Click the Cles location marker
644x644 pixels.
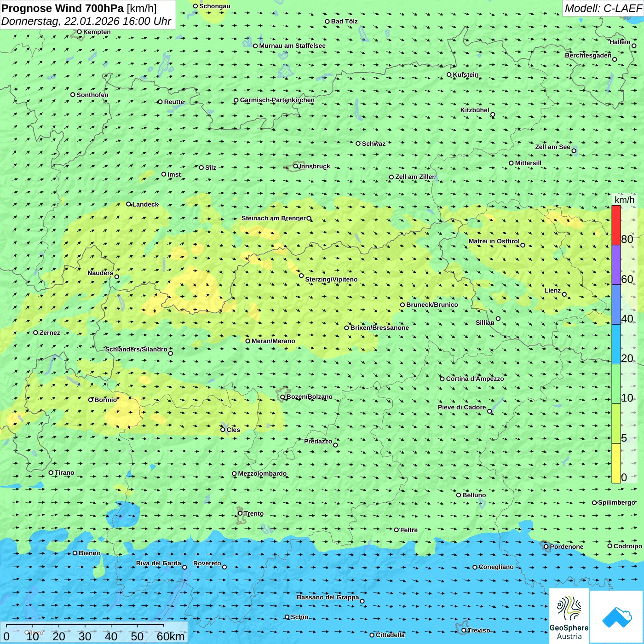[223, 430]
